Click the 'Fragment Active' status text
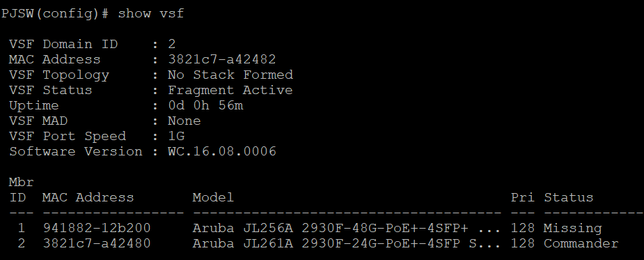644x260 pixels. pyautogui.click(x=230, y=90)
